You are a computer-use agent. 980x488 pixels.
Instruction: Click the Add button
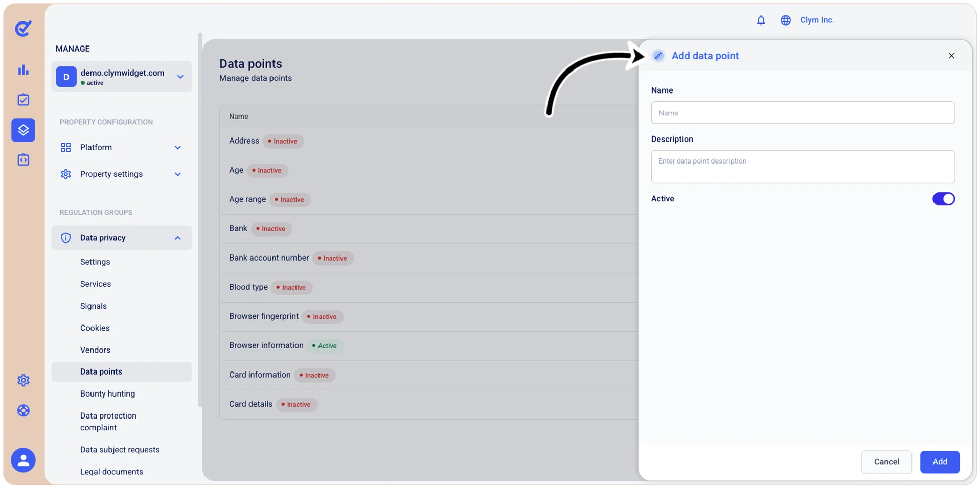click(940, 461)
